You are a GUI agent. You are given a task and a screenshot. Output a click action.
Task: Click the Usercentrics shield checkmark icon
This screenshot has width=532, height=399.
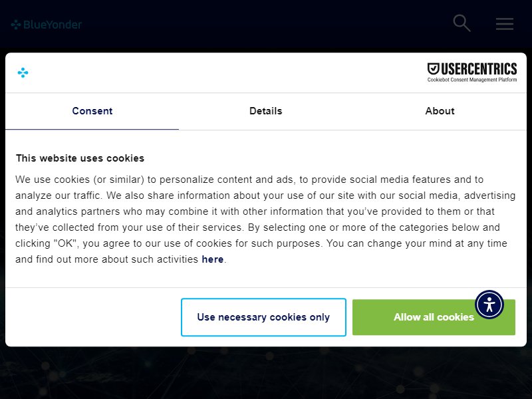(x=434, y=68)
